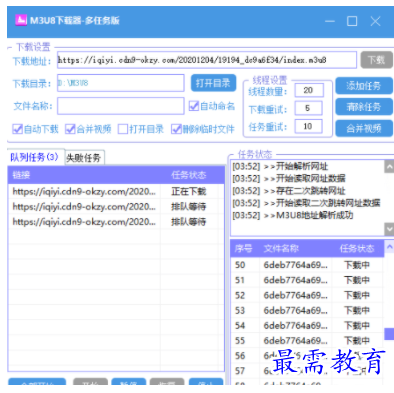The height and width of the screenshot is (393, 394).
Task: Select file row number 50
Action: point(307,265)
